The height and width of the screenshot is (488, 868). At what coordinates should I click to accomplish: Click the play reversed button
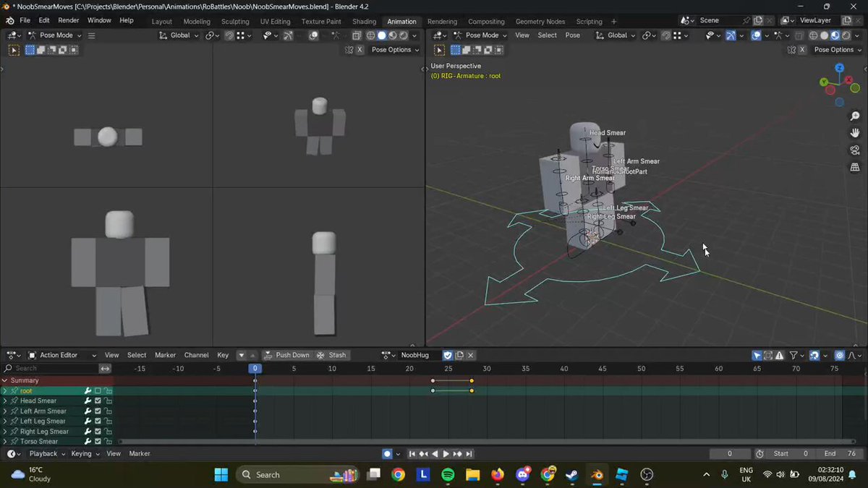point(435,454)
